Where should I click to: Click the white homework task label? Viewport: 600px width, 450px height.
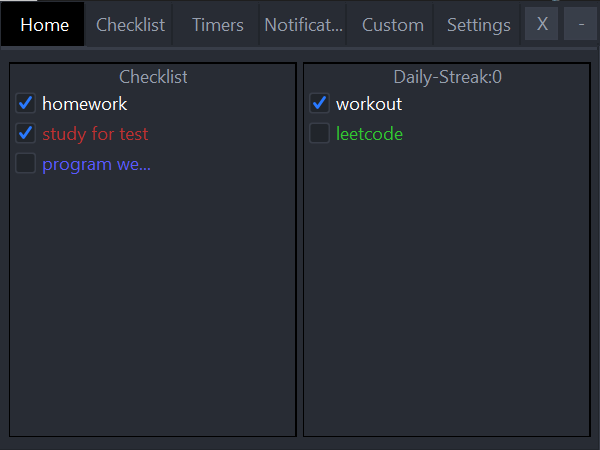click(85, 104)
